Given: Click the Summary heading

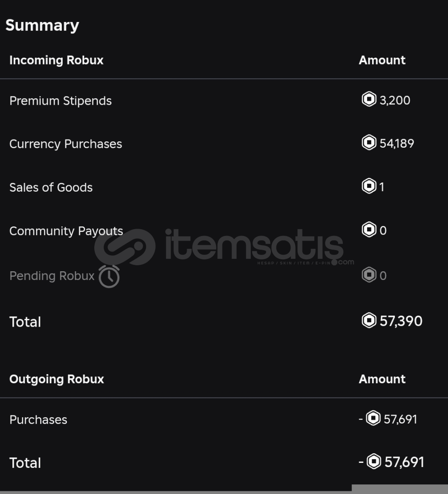Looking at the screenshot, I should [42, 25].
